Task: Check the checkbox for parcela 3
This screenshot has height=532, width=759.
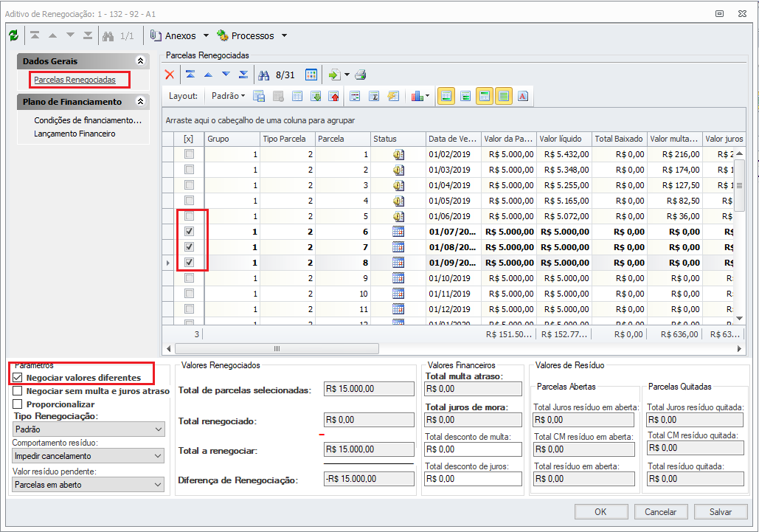Action: [x=190, y=185]
